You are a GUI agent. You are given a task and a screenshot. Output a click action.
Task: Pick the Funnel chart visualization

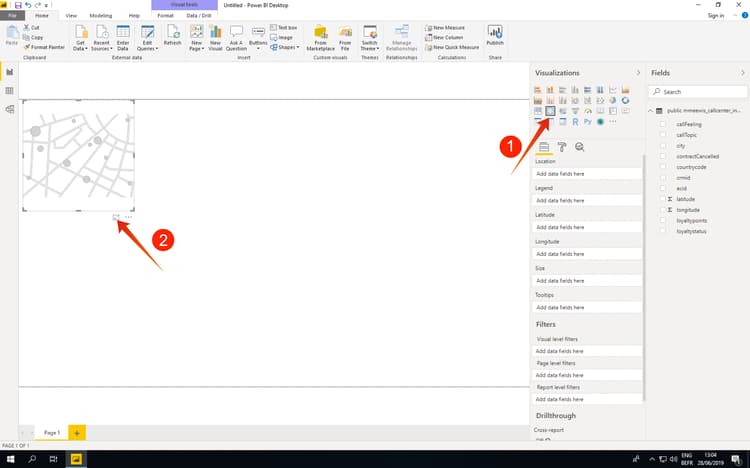tap(575, 111)
